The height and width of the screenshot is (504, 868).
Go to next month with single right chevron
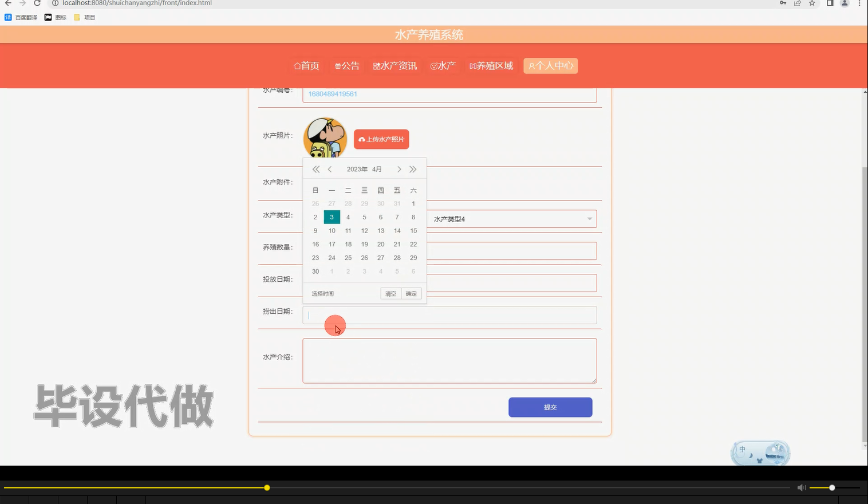click(x=399, y=169)
